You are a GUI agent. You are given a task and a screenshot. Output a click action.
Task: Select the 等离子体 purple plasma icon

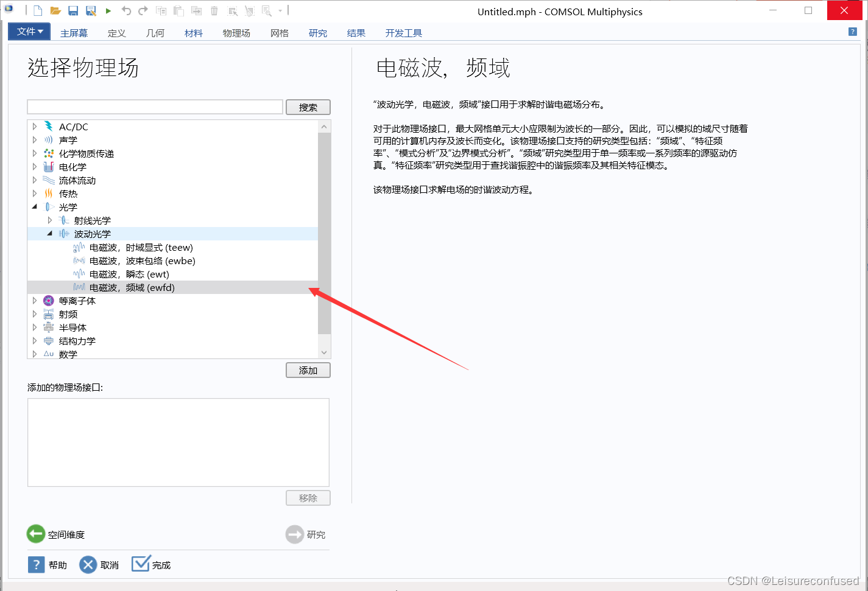click(x=49, y=301)
